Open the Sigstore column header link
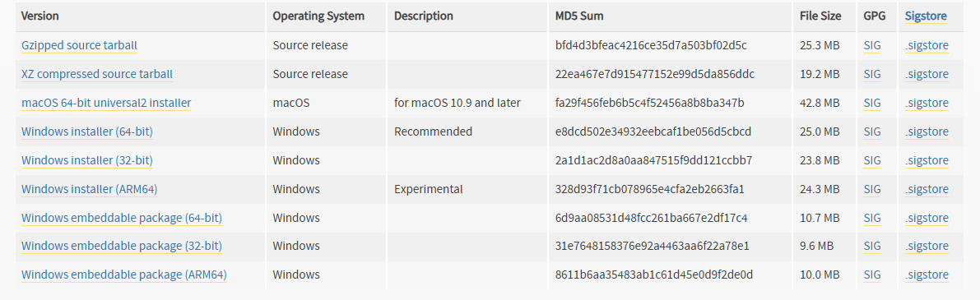The image size is (980, 300). coord(926,16)
